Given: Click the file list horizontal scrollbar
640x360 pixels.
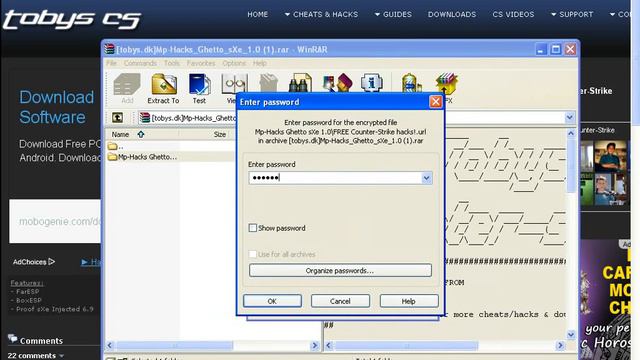Looking at the screenshot, I should coord(175,345).
